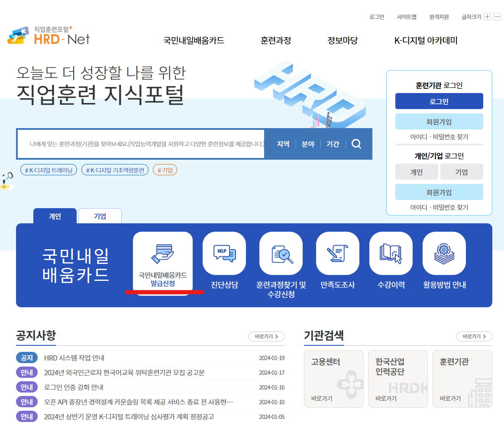
Task: Click 바로가기 next to 공지사항
Action: point(266,336)
